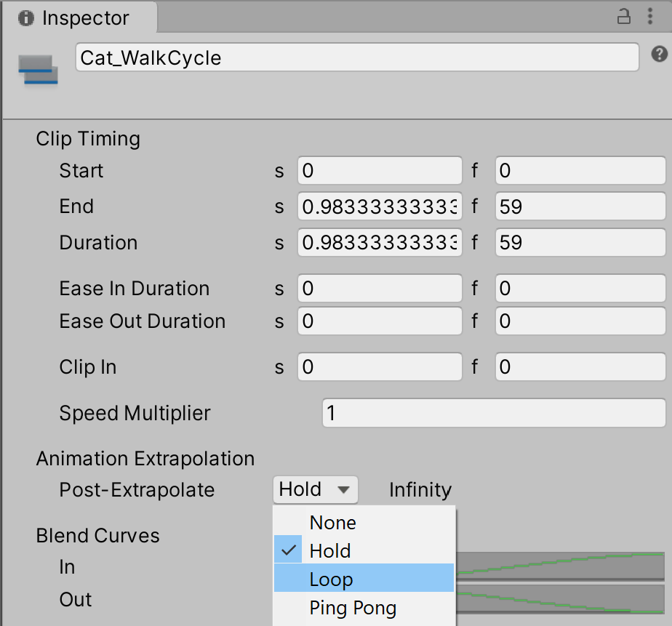Click the Duration seconds field

(x=380, y=242)
